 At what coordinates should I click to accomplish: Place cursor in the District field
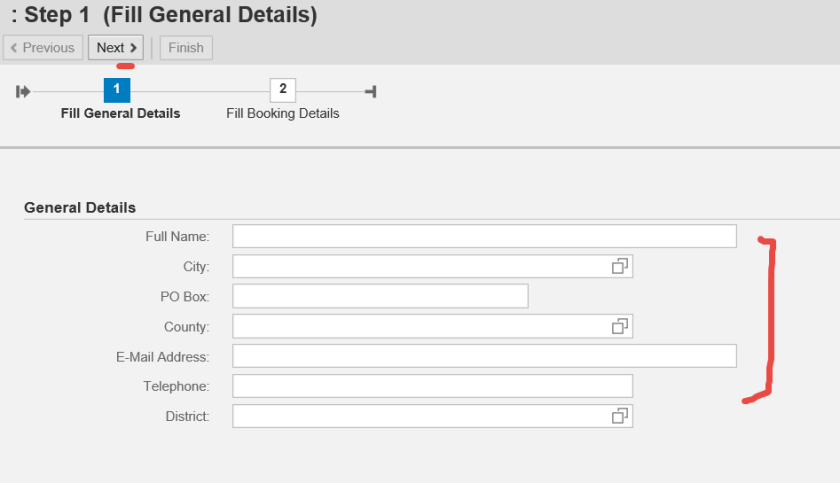click(x=420, y=416)
